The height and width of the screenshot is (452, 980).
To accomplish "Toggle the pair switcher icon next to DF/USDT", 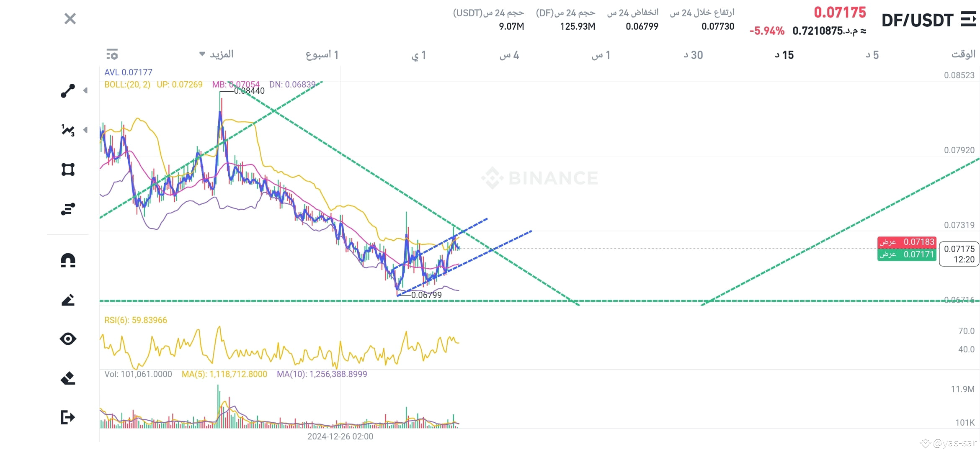I will tap(968, 19).
